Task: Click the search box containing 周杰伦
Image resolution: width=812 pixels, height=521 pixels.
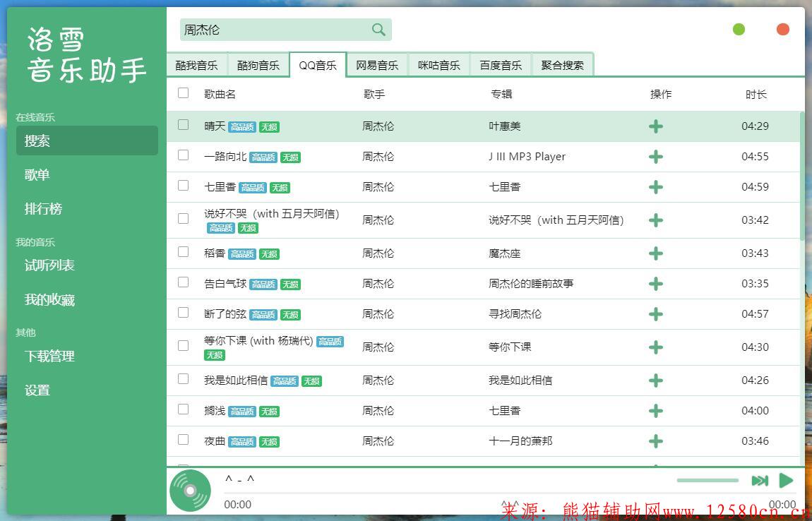Action: click(275, 30)
